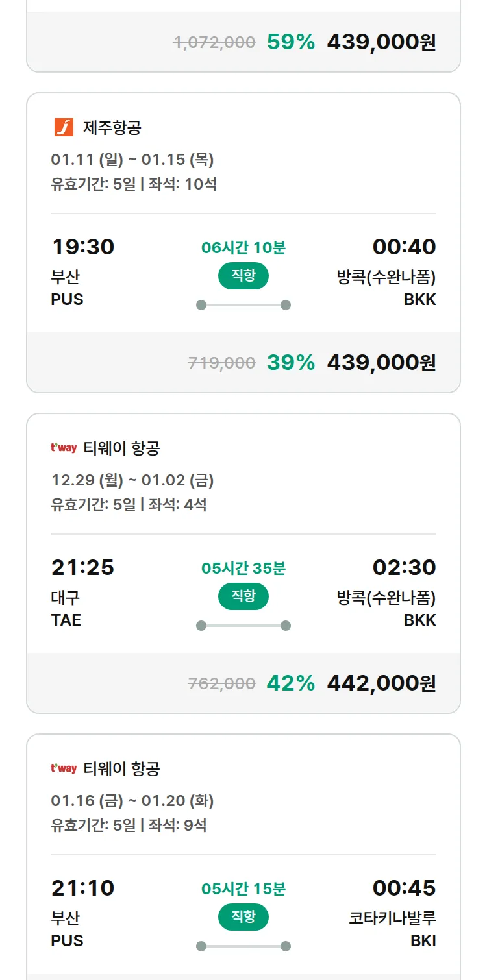Select the 01.11 (일) ~ 01.15 (목) dates
This screenshot has height=980, width=487.
click(132, 160)
